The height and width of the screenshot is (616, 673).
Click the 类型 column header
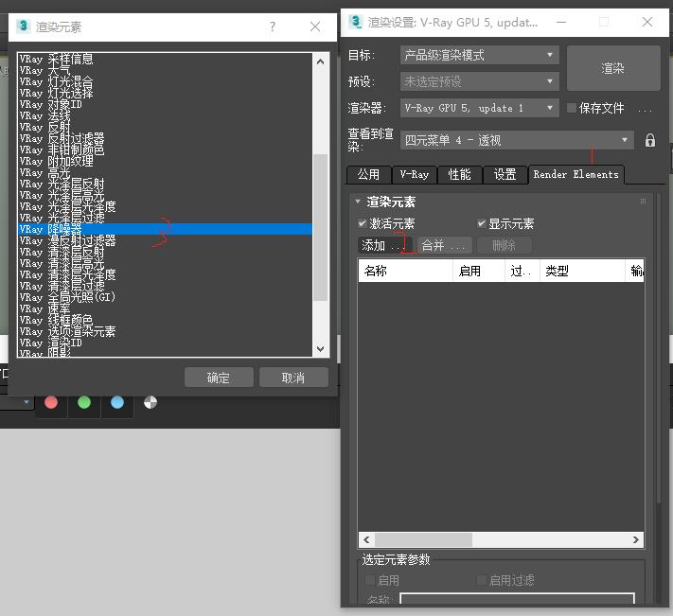582,271
